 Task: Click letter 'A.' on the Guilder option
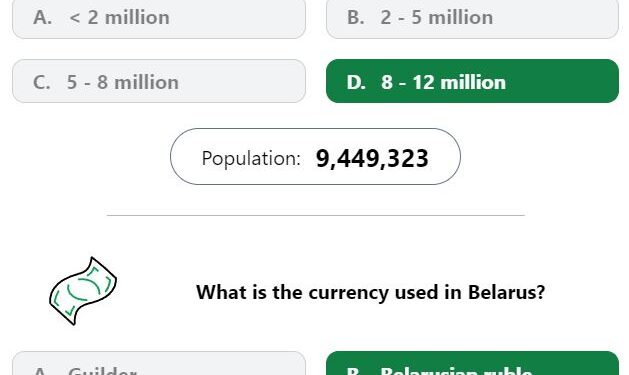pyautogui.click(x=43, y=371)
